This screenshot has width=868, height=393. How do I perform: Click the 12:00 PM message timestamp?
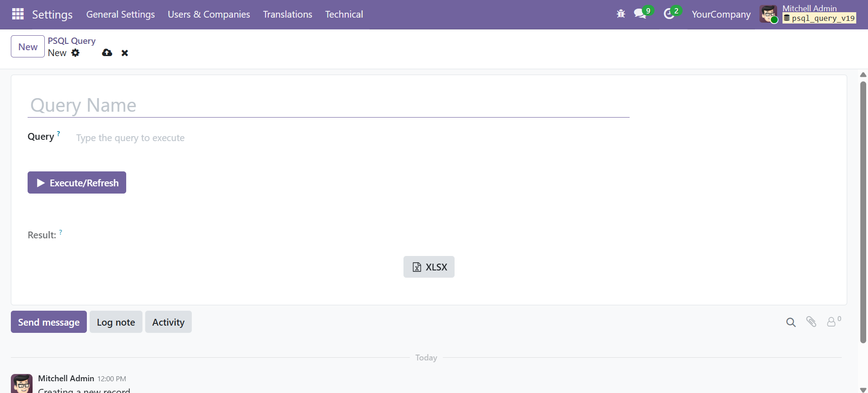pos(112,379)
